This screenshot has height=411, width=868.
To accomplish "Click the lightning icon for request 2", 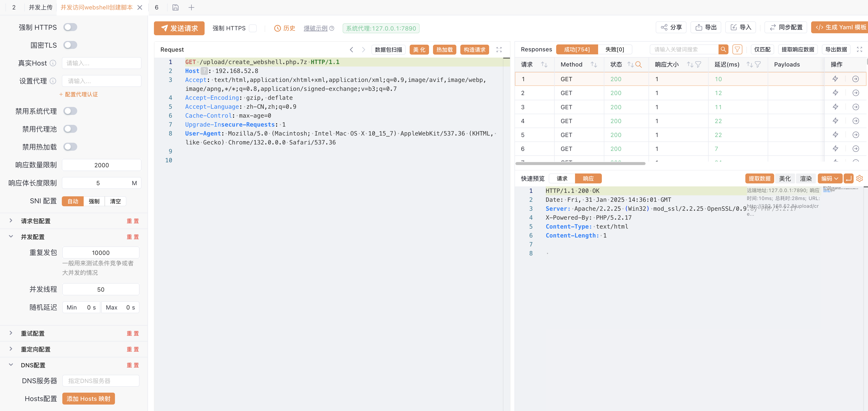I will point(835,93).
